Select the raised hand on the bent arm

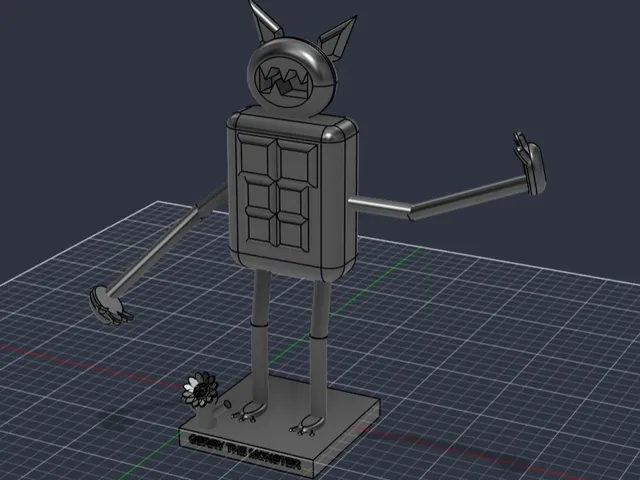530,163
